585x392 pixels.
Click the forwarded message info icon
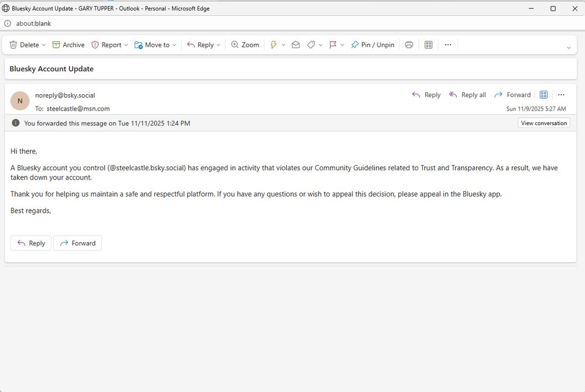click(x=15, y=123)
